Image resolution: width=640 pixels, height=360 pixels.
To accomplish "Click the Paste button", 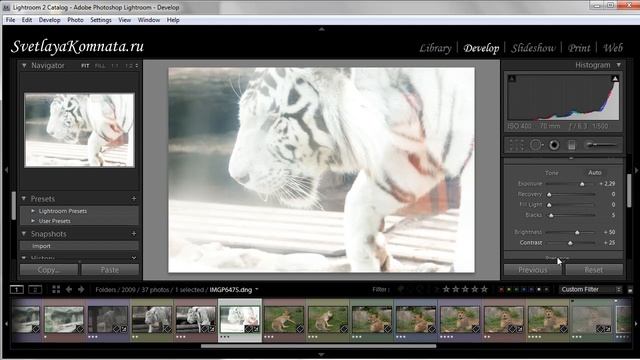I will point(110,270).
